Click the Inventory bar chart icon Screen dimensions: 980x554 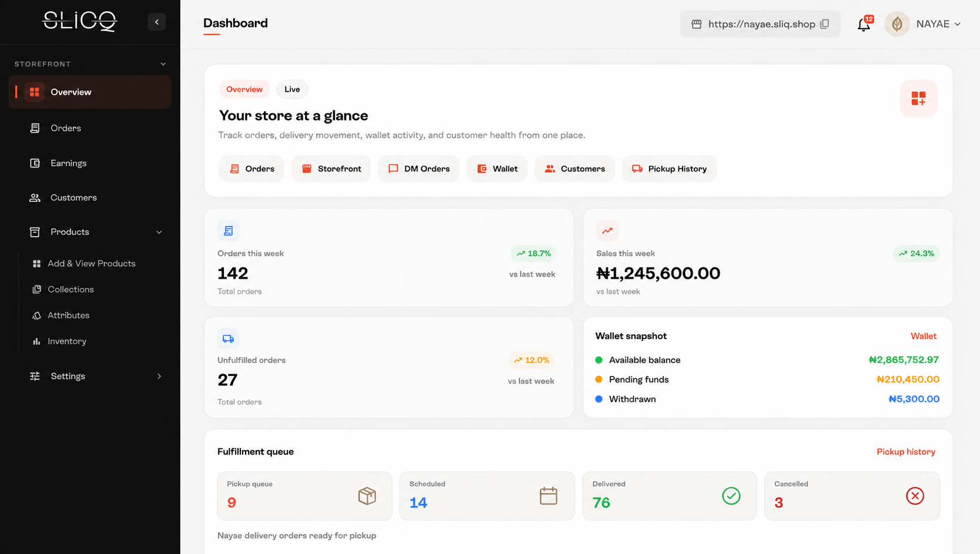[36, 341]
